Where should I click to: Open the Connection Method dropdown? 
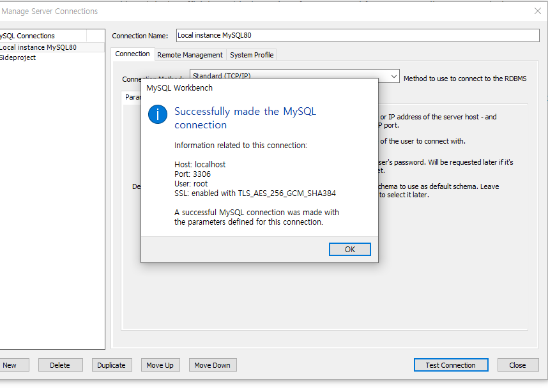tap(394, 76)
